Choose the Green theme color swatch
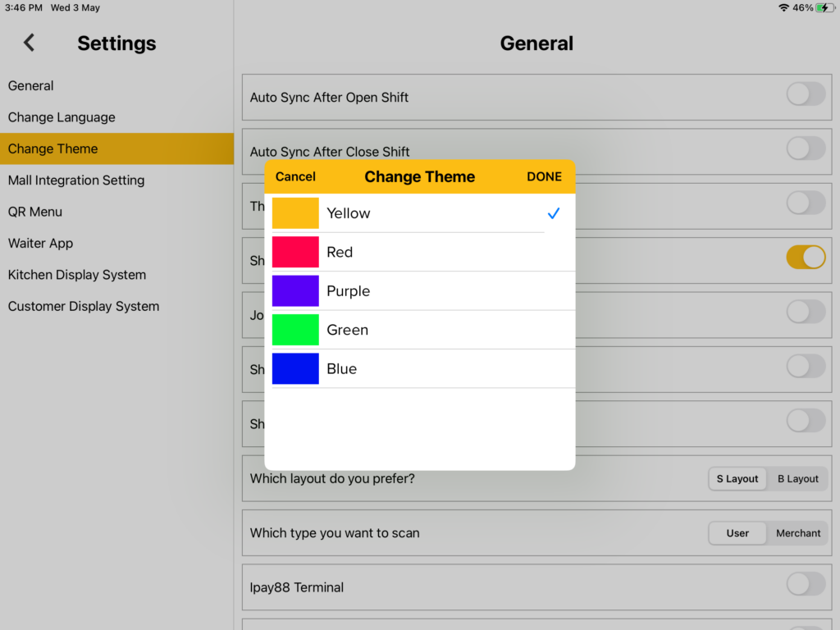This screenshot has height=630, width=840. pyautogui.click(x=295, y=329)
